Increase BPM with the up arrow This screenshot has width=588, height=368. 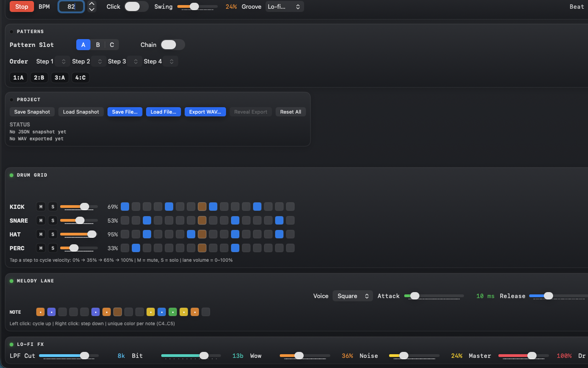92,4
